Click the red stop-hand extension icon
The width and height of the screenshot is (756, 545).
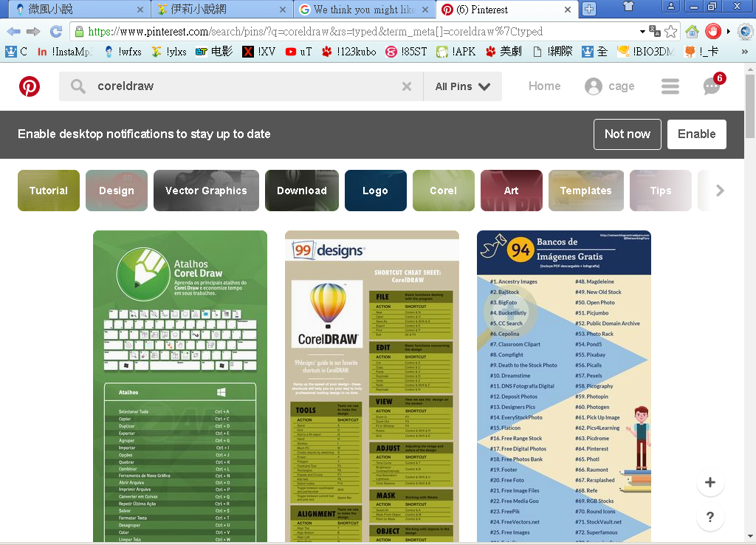(x=712, y=32)
